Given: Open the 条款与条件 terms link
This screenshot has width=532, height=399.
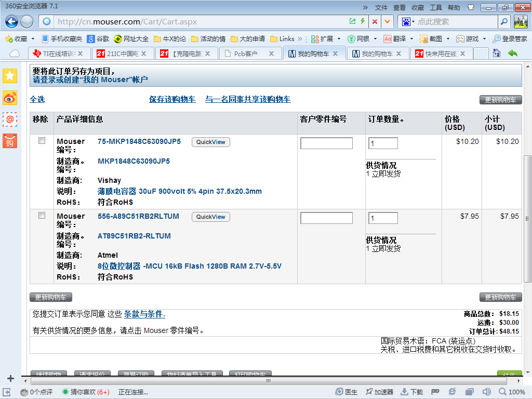Looking at the screenshot, I should 144,314.
